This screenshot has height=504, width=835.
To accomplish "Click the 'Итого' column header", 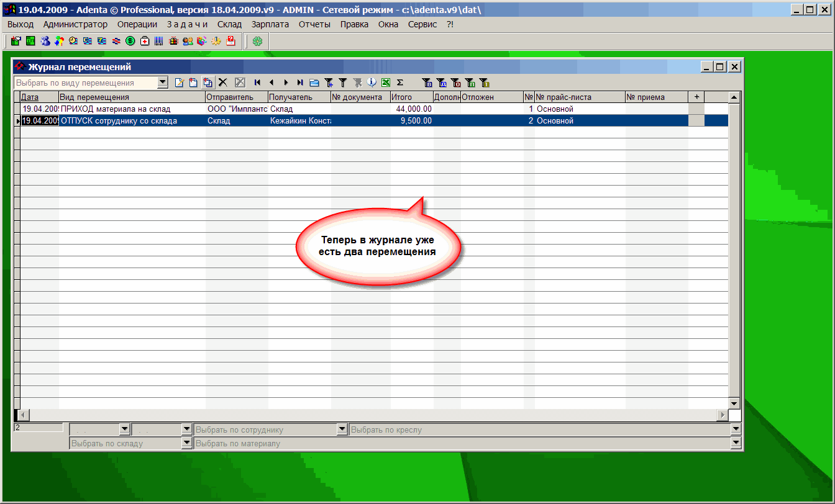I will (411, 97).
